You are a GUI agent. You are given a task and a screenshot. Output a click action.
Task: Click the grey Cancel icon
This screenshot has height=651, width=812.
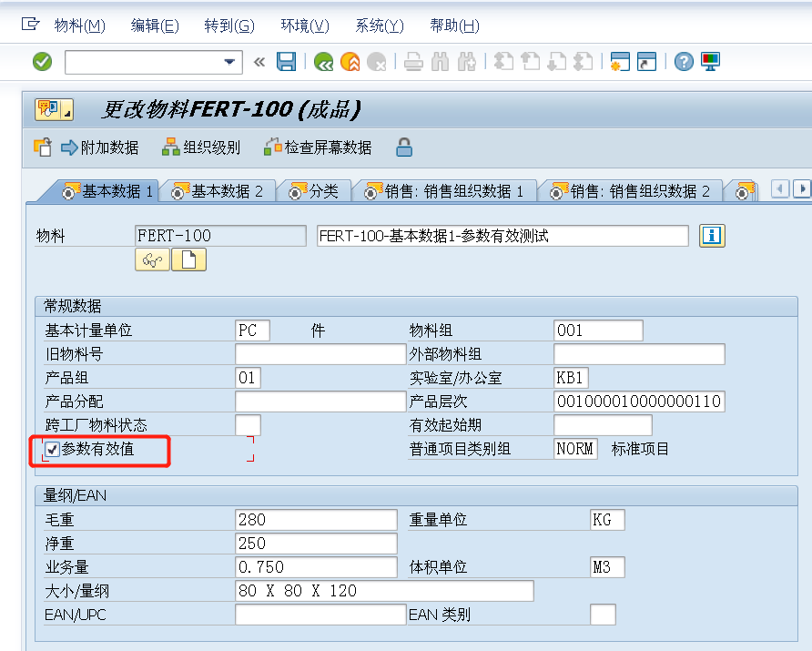(377, 62)
